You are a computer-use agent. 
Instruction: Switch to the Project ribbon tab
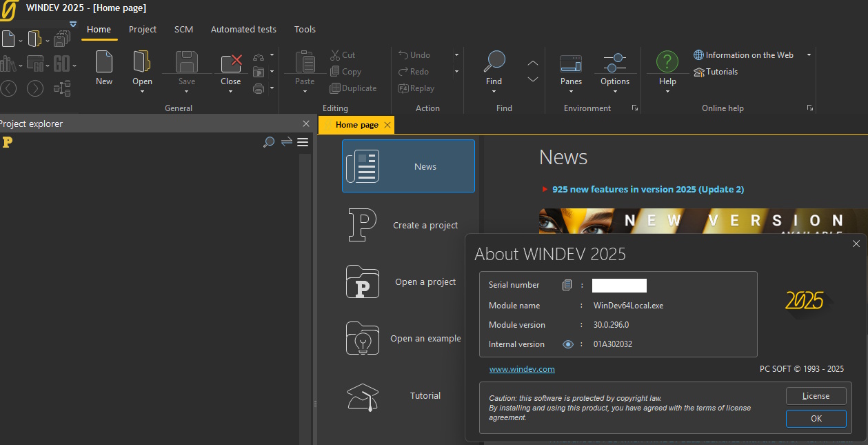point(143,30)
